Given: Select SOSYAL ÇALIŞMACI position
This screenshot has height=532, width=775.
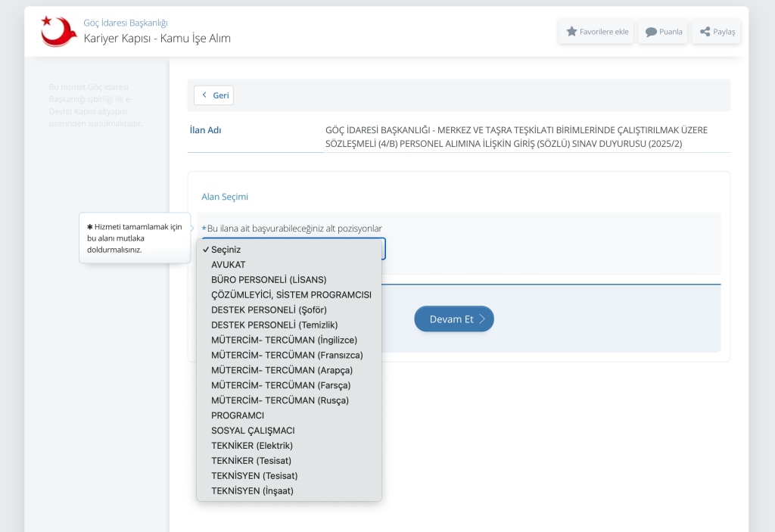Looking at the screenshot, I should 253,431.
